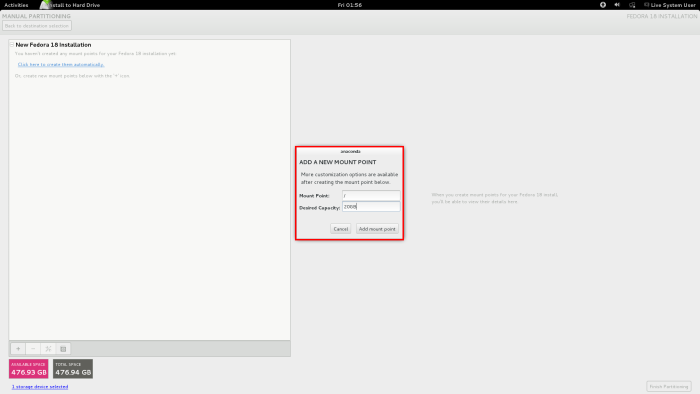Click the Total Space 476.94 GB box
The image size is (700, 394).
click(73, 369)
